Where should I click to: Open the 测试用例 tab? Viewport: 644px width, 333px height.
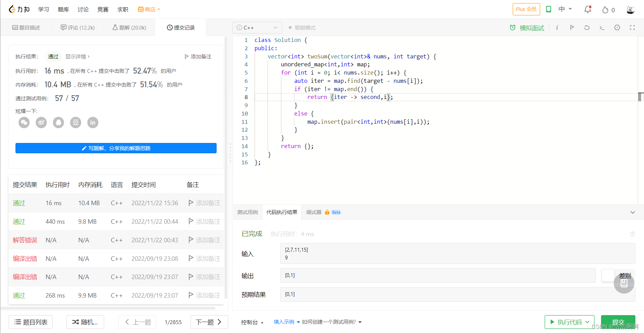tap(248, 212)
